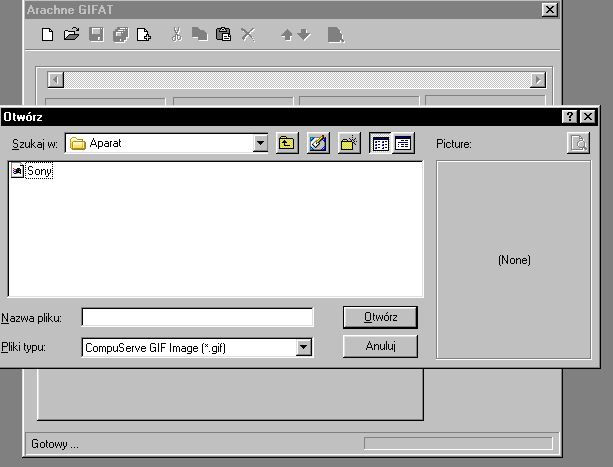Close the Otwórz dialog

[x=588, y=116]
